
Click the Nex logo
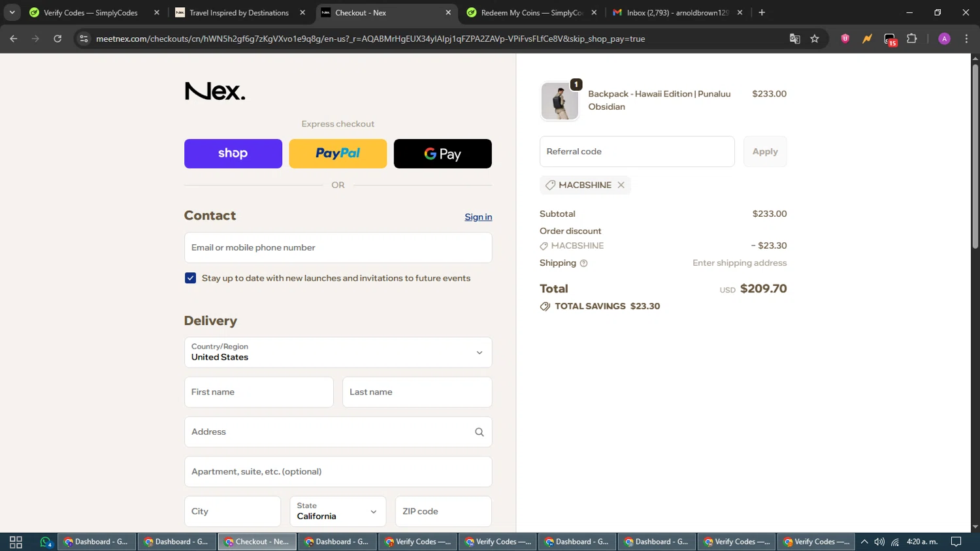[215, 91]
